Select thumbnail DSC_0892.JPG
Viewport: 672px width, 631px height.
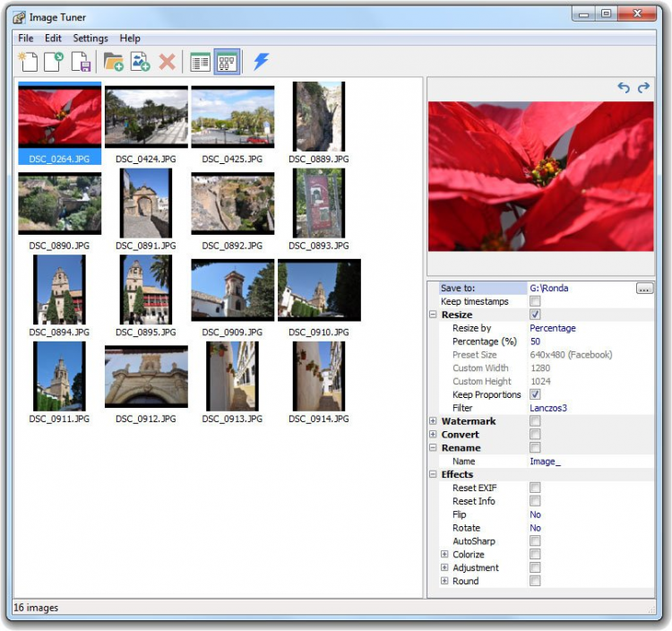(x=233, y=210)
